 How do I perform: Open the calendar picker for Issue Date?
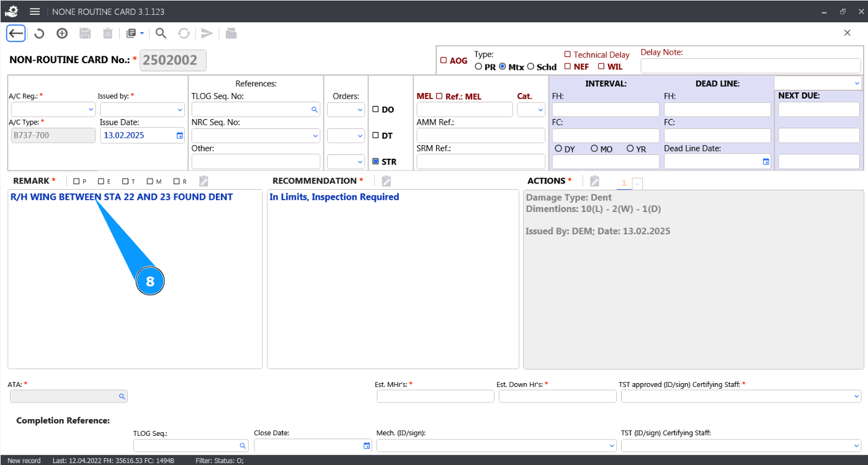pos(180,135)
